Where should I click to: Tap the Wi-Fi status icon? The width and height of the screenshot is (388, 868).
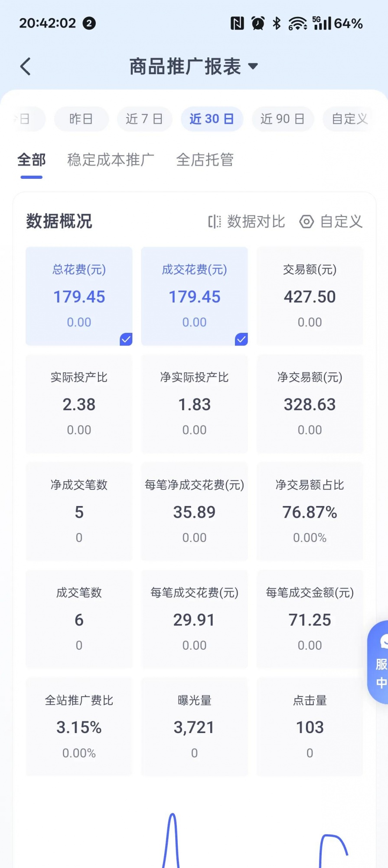pyautogui.click(x=297, y=23)
